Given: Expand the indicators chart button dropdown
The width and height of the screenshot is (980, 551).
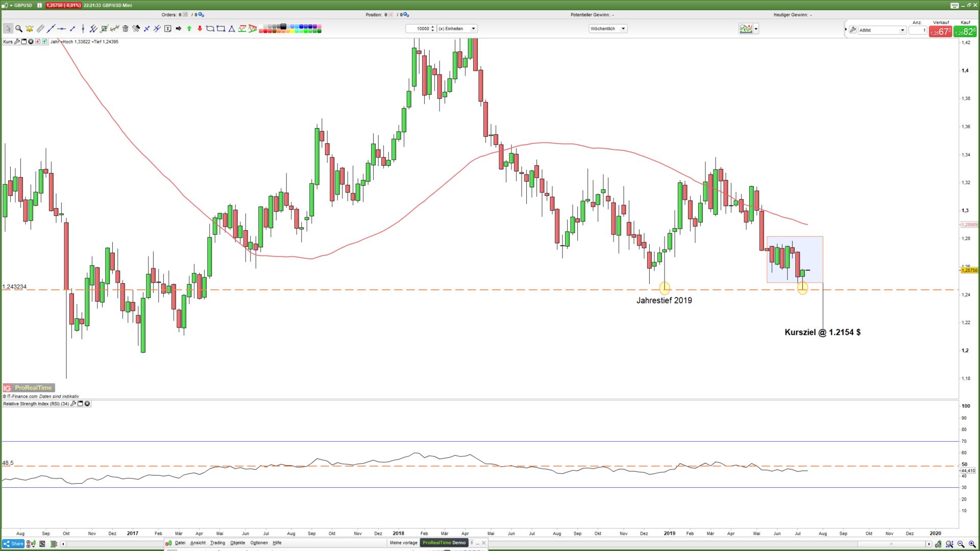Looking at the screenshot, I should tap(756, 29).
